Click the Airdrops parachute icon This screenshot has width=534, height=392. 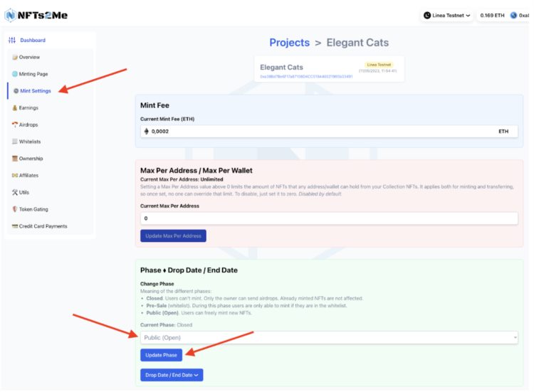[14, 125]
